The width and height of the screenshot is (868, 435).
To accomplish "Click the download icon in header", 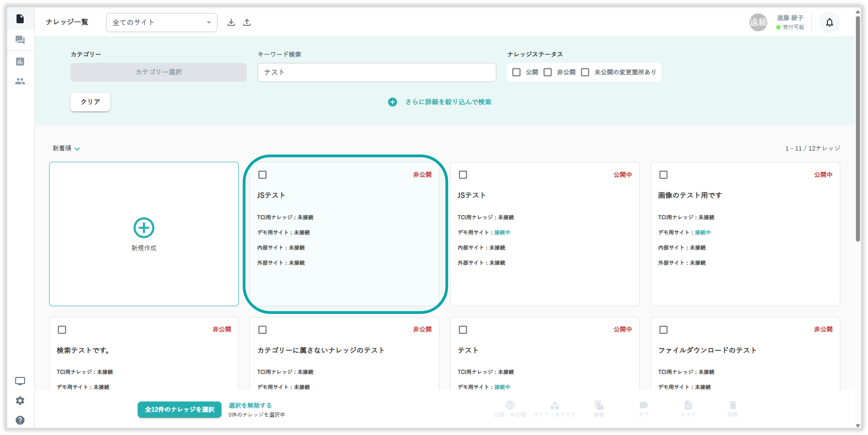I will click(231, 22).
